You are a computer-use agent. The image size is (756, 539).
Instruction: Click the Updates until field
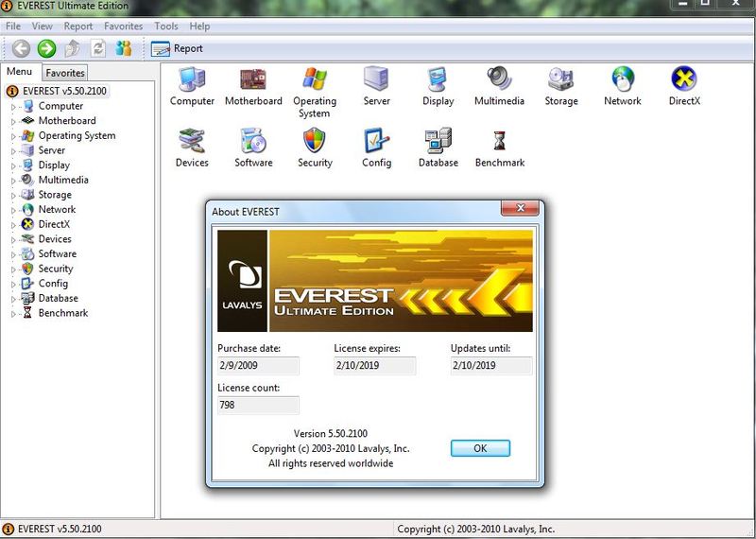491,365
